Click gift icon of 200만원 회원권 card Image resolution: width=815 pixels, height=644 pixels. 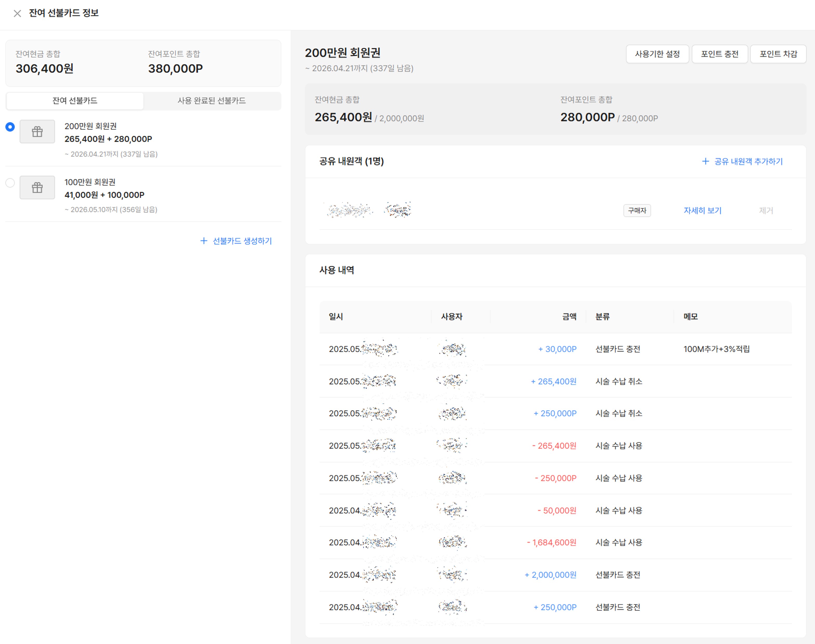coord(37,132)
